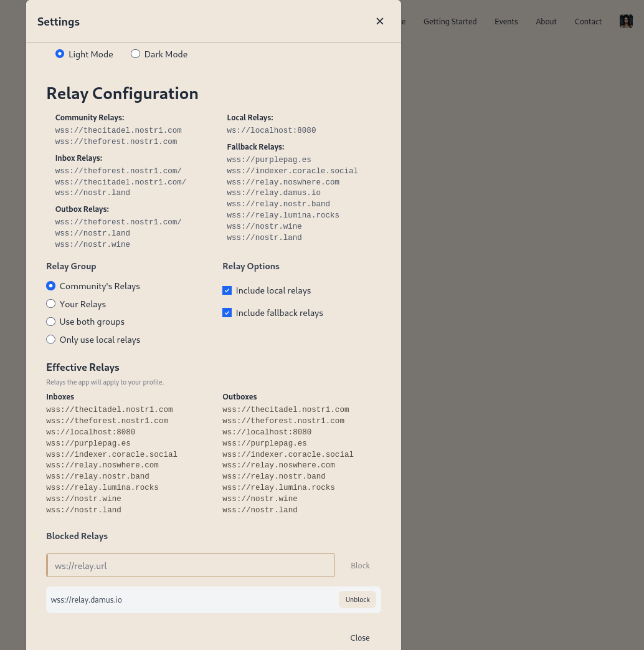The height and width of the screenshot is (650, 644).
Task: Go to the Events page
Action: coord(506,22)
